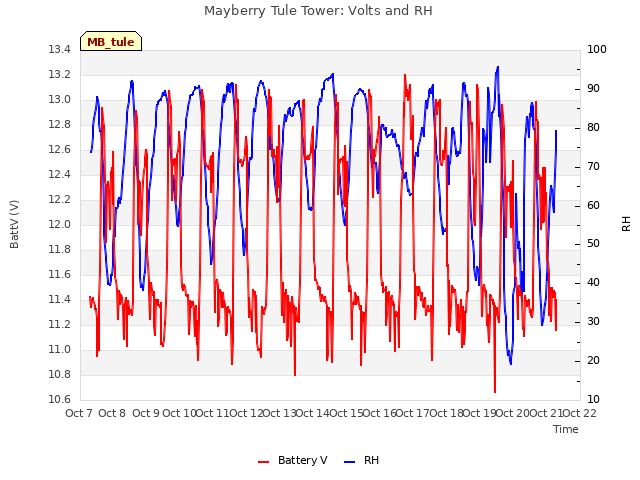The height and width of the screenshot is (480, 640).
Task: Click the 100 right axis value
Action: click(x=597, y=50)
